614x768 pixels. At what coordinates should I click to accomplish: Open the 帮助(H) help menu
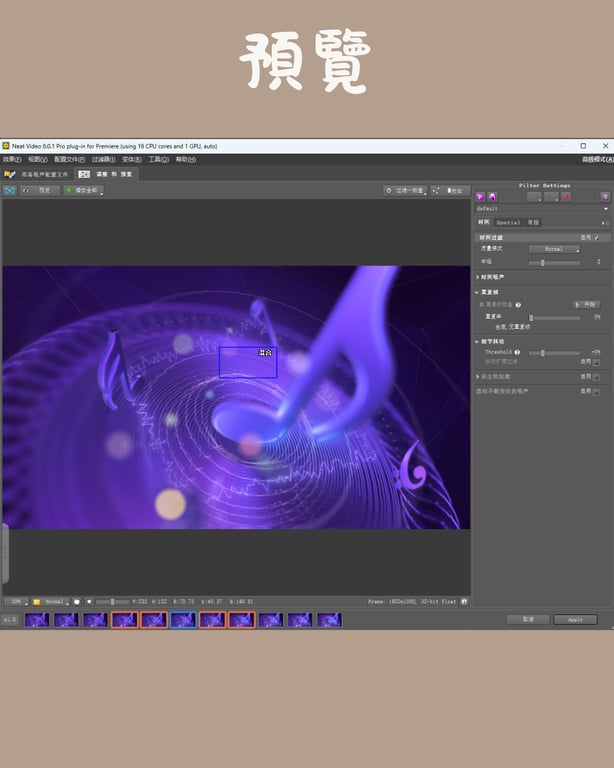point(186,160)
